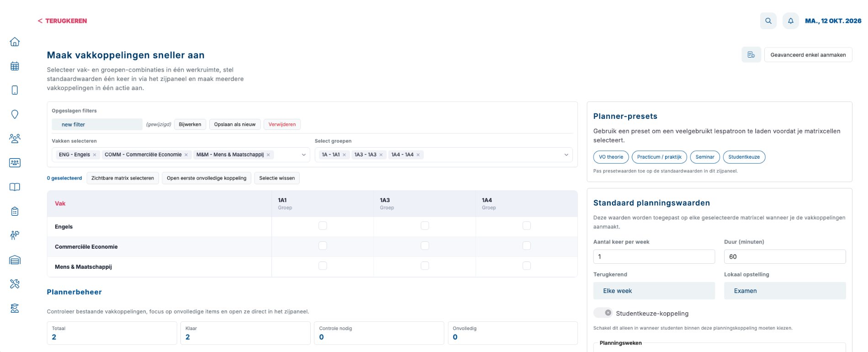Click Geavanceerd enkel aanmaken button
This screenshot has width=868, height=352.
[x=808, y=55]
